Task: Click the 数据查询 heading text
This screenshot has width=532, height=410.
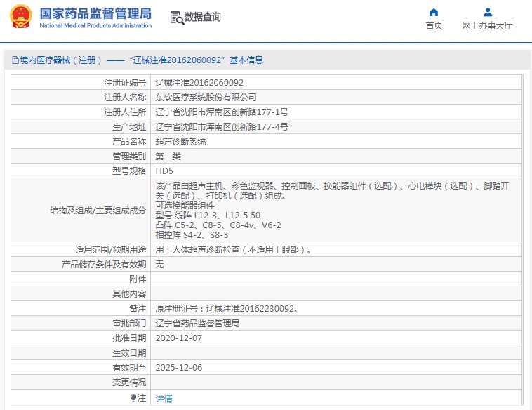Action: (203, 17)
